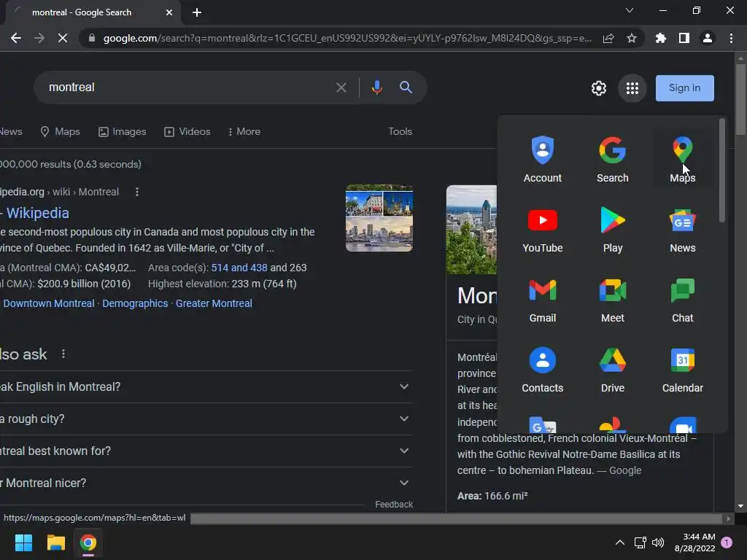Expand 'best known for?' question
Image resolution: width=747 pixels, height=560 pixels.
tap(206, 451)
